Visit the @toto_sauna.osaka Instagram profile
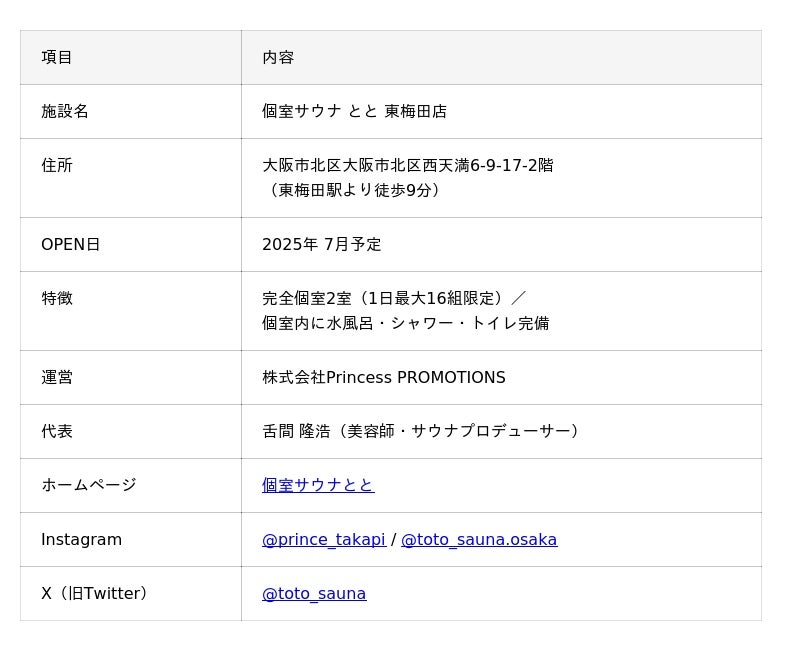Viewport: 800px width, 651px height. [x=479, y=539]
